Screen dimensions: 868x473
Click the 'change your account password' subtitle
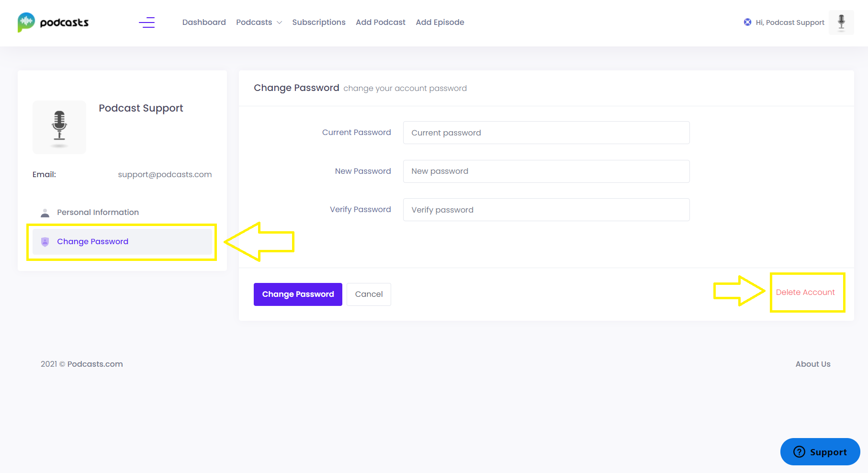point(405,88)
